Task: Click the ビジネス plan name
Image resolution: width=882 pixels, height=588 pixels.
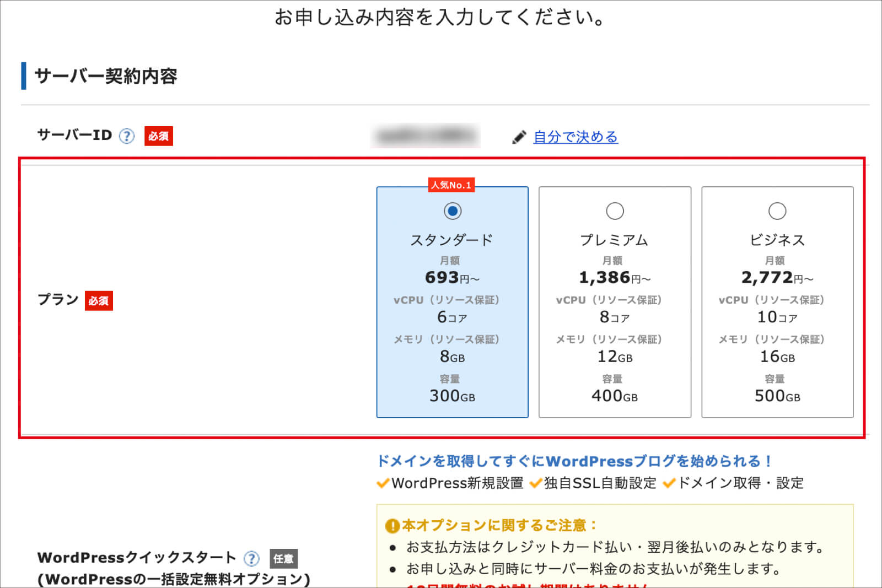Action: click(x=777, y=240)
